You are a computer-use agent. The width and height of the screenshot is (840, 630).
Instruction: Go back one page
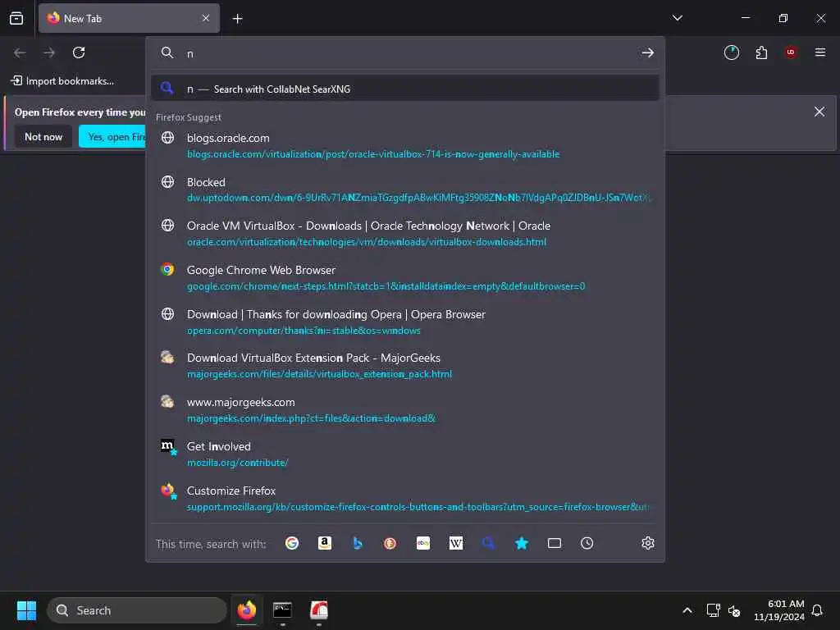pos(20,52)
